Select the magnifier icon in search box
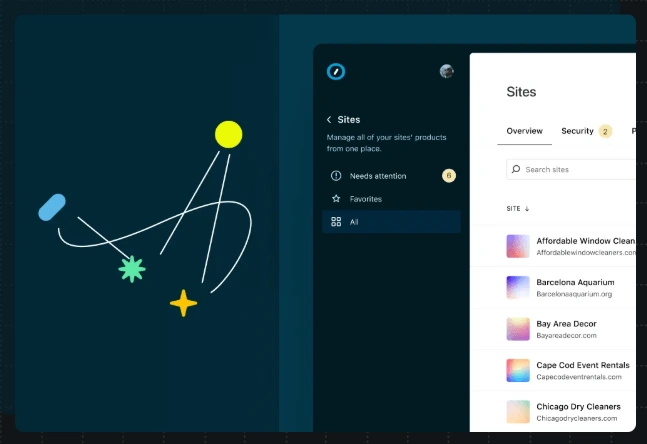Image resolution: width=647 pixels, height=444 pixels. point(516,170)
